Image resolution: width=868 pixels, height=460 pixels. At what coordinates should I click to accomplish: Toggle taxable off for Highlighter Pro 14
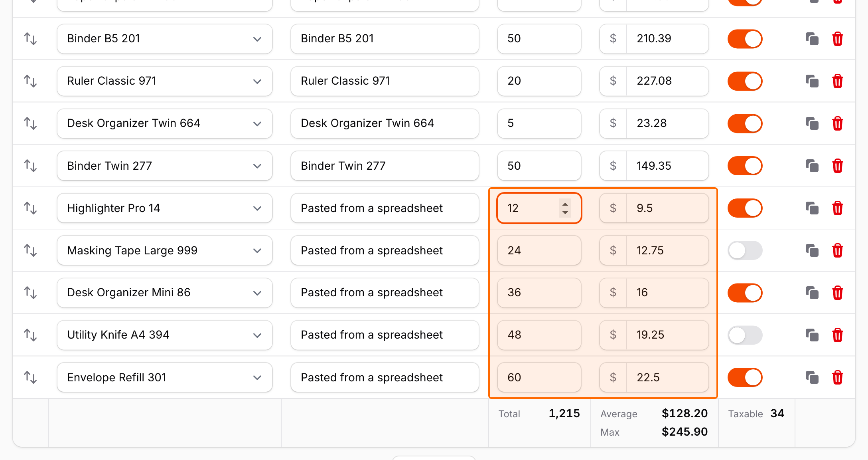click(745, 208)
